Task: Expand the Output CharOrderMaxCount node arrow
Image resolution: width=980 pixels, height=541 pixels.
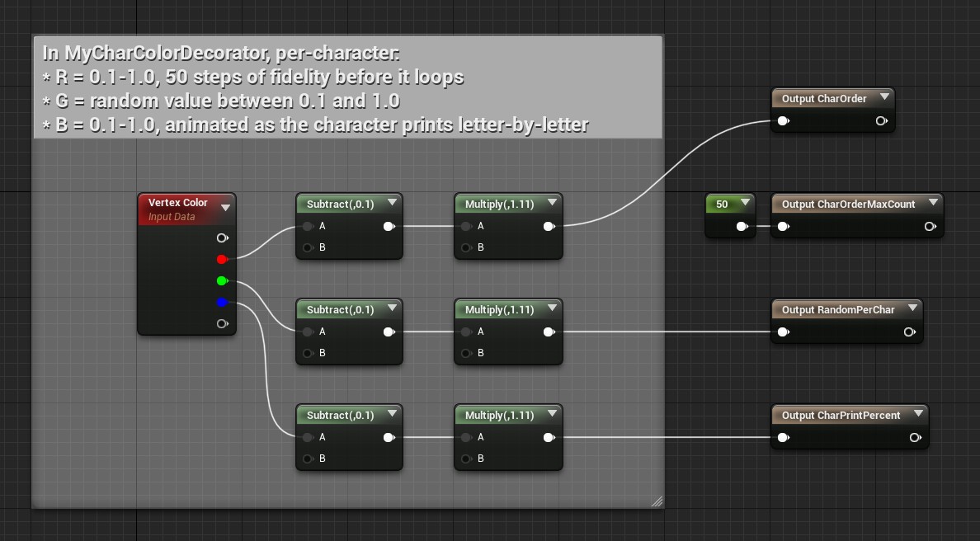Action: [x=933, y=203]
